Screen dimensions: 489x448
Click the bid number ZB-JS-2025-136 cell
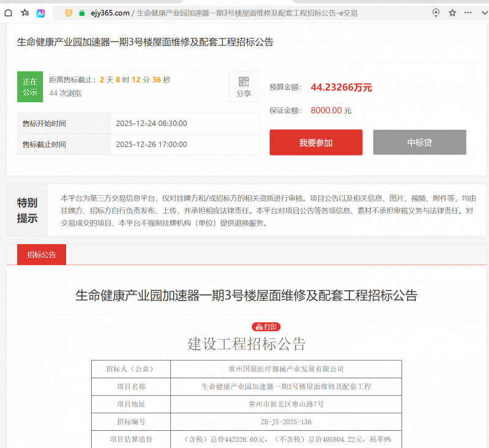tap(286, 422)
